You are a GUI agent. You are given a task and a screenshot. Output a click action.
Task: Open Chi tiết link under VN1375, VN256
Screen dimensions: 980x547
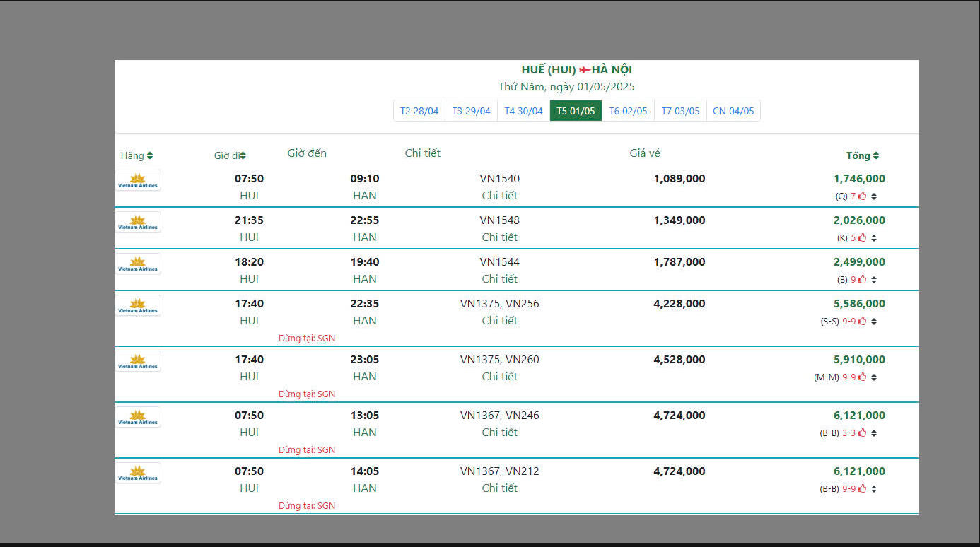tap(499, 321)
